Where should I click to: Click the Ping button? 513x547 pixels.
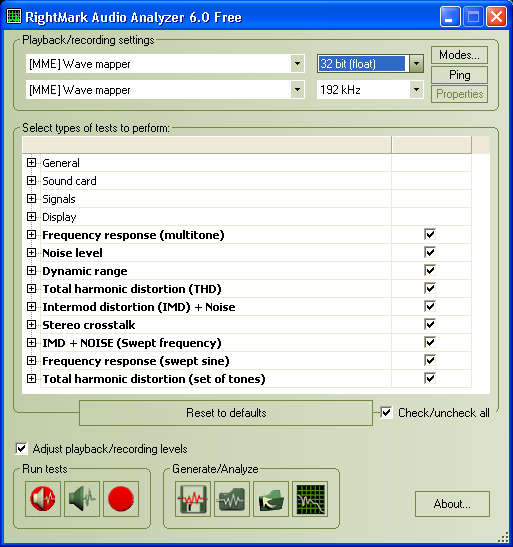(459, 75)
